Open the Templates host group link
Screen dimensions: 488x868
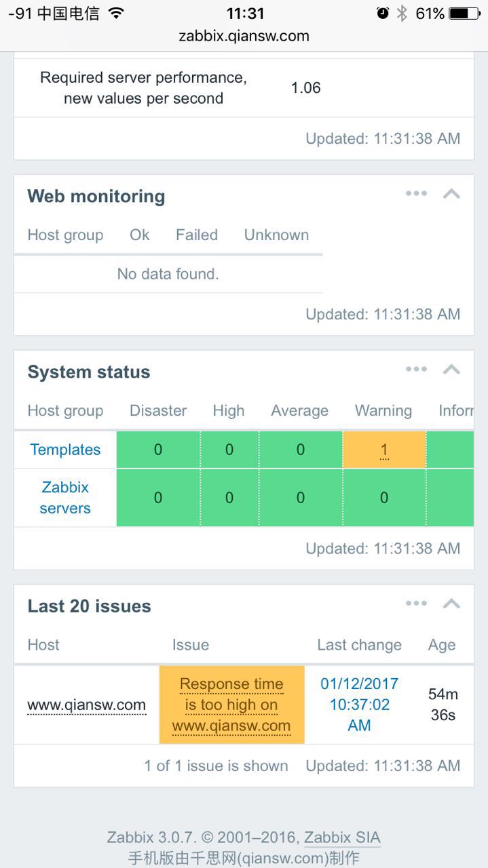(65, 450)
